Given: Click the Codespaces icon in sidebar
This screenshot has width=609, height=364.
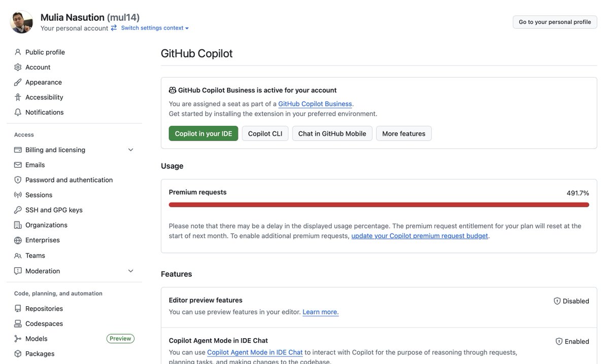Looking at the screenshot, I should coord(18,323).
